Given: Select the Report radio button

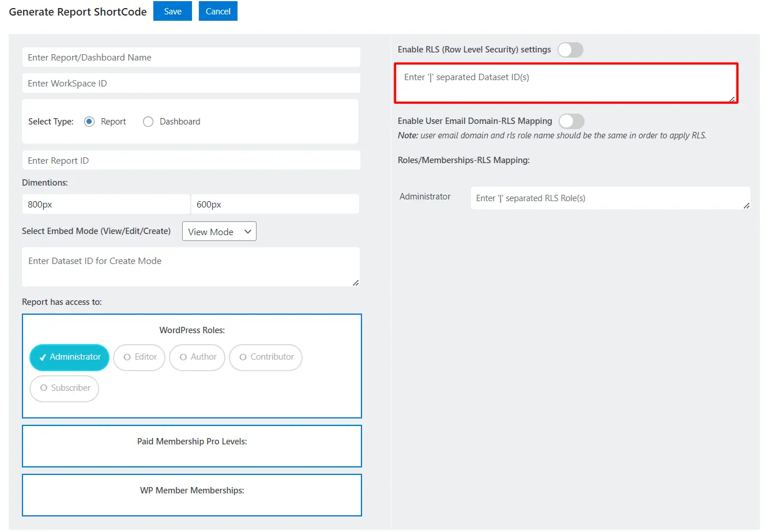Looking at the screenshot, I should point(91,122).
